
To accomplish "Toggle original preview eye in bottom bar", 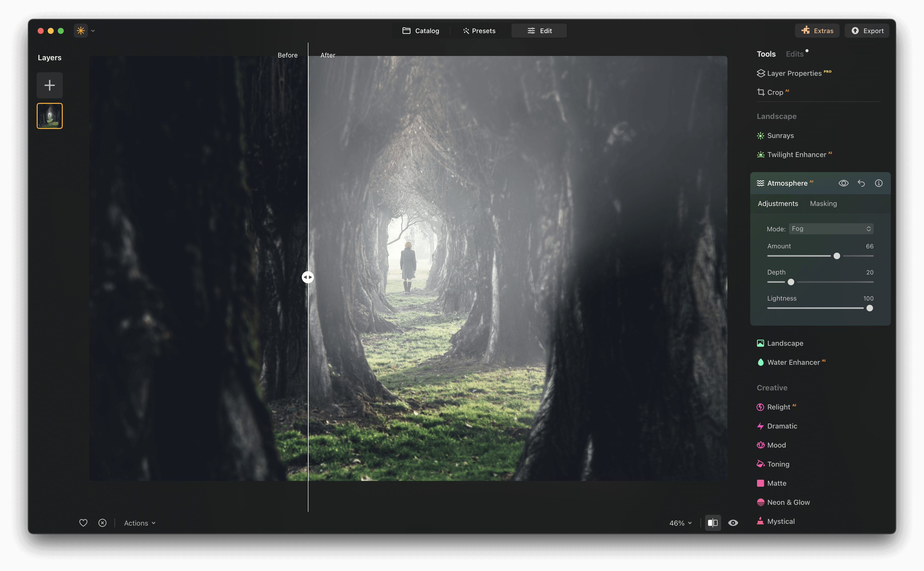I will [x=733, y=523].
